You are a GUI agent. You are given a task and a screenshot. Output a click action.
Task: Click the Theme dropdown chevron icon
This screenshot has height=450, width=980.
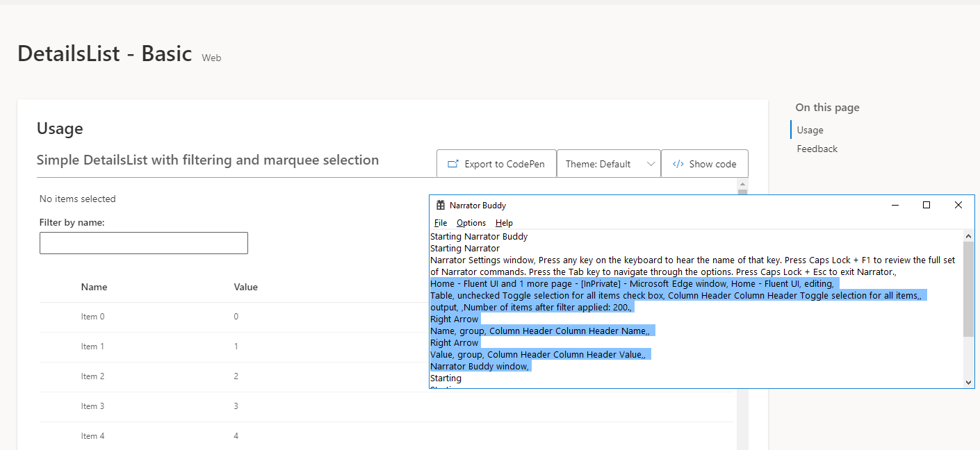coord(651,163)
